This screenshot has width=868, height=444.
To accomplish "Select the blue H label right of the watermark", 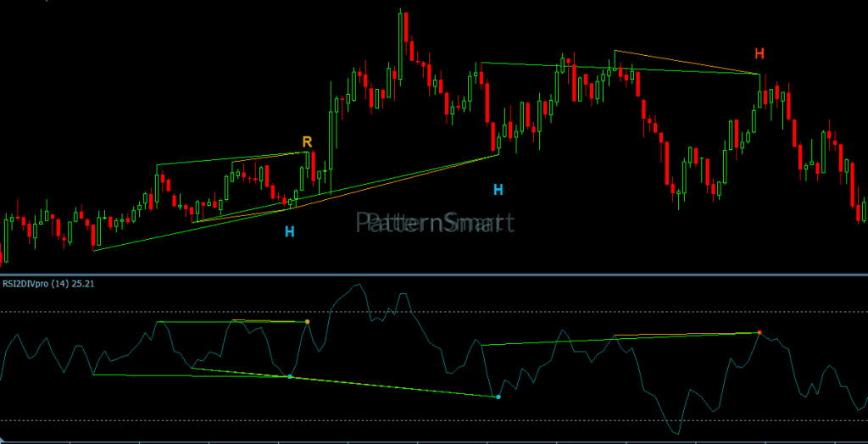I will (x=498, y=190).
